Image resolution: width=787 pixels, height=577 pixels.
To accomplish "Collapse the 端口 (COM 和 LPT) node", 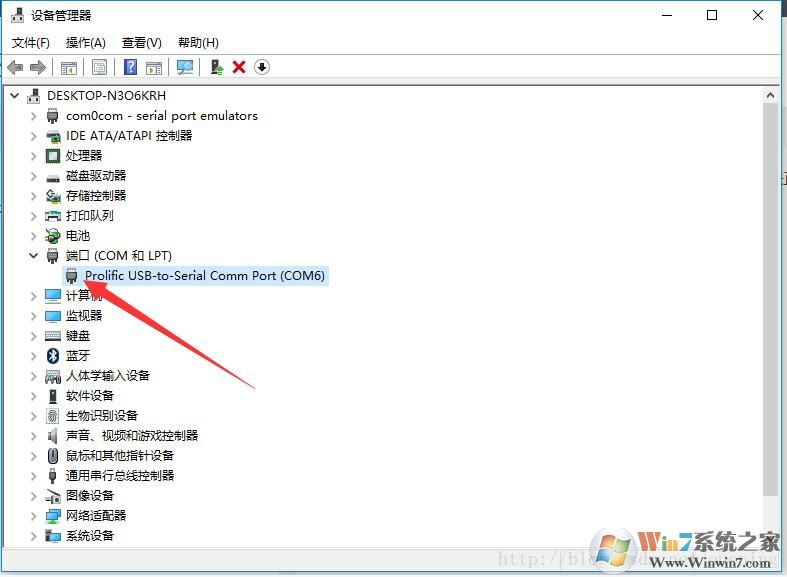I will point(34,256).
